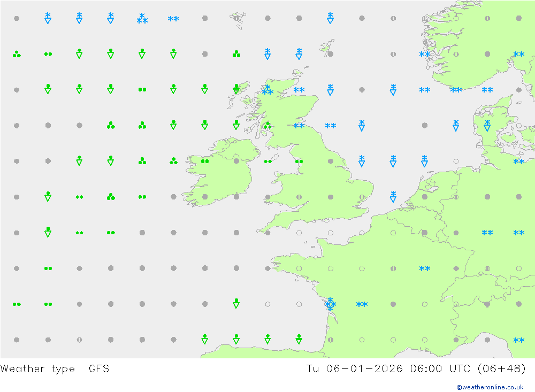This screenshot has width=535, height=392.
Task: Select the snow symbol over western Scotland's islands
Action: point(267,90)
